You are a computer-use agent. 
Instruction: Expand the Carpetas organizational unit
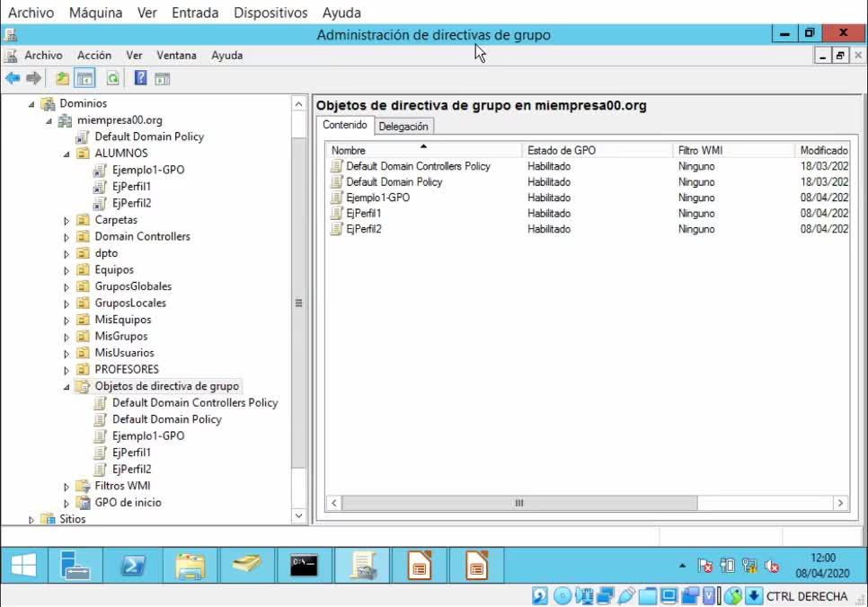point(66,221)
